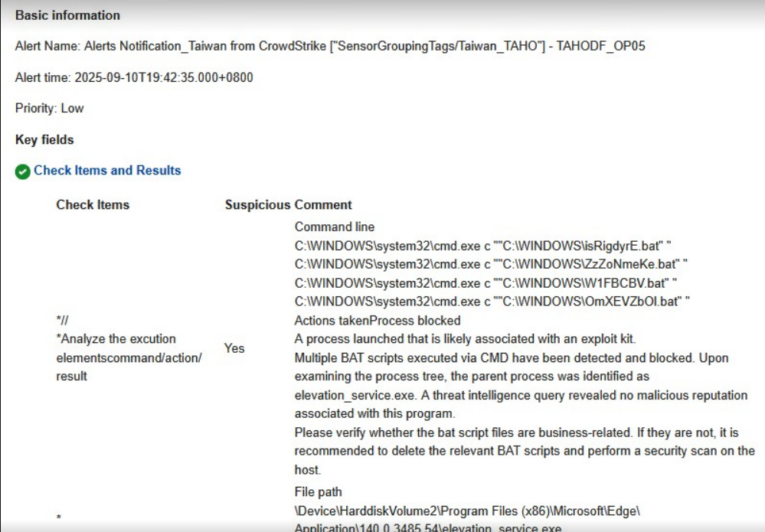
Task: Open the Check Items and Results section
Action: (x=107, y=171)
